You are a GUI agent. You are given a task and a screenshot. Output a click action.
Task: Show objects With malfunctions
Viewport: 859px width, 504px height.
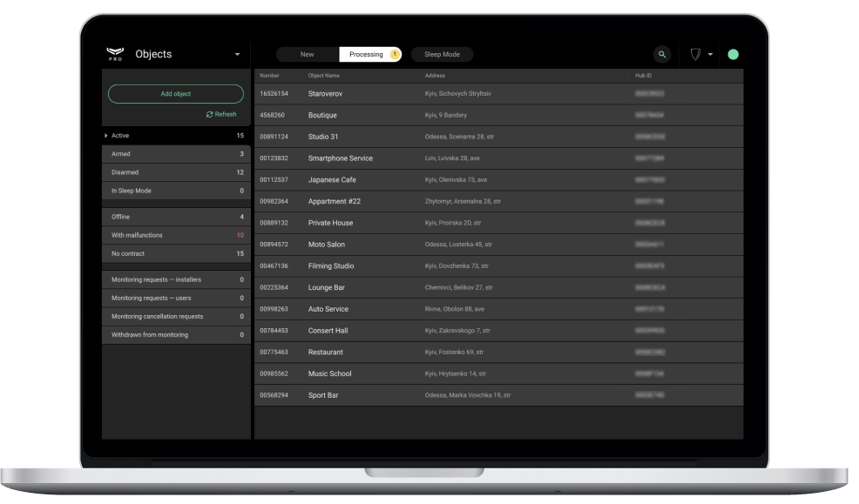pyautogui.click(x=176, y=235)
